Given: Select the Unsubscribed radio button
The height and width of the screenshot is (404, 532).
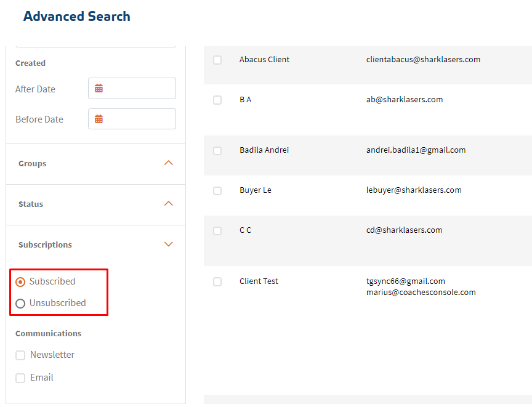Looking at the screenshot, I should point(20,304).
